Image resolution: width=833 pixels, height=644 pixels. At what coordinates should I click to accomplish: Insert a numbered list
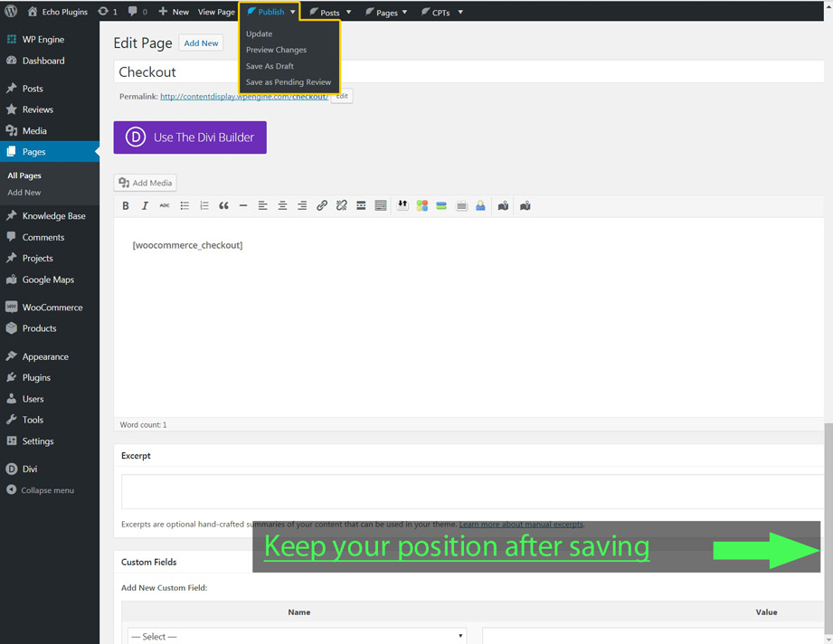204,205
